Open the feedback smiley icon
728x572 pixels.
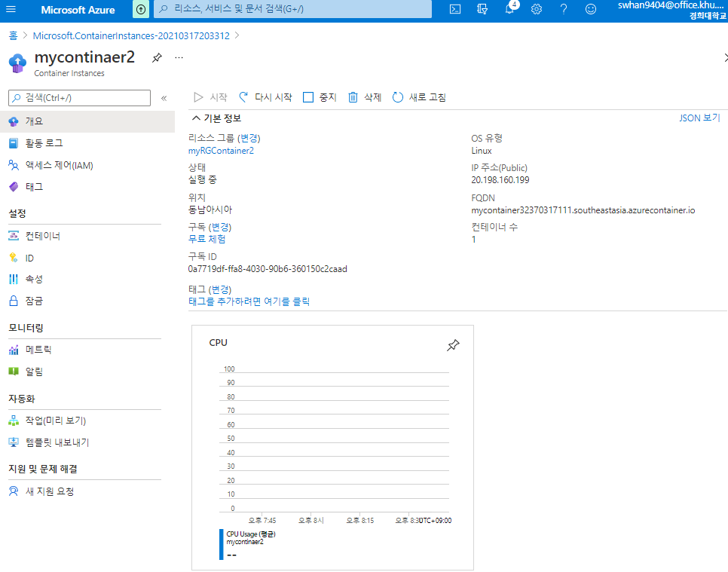[x=591, y=9]
